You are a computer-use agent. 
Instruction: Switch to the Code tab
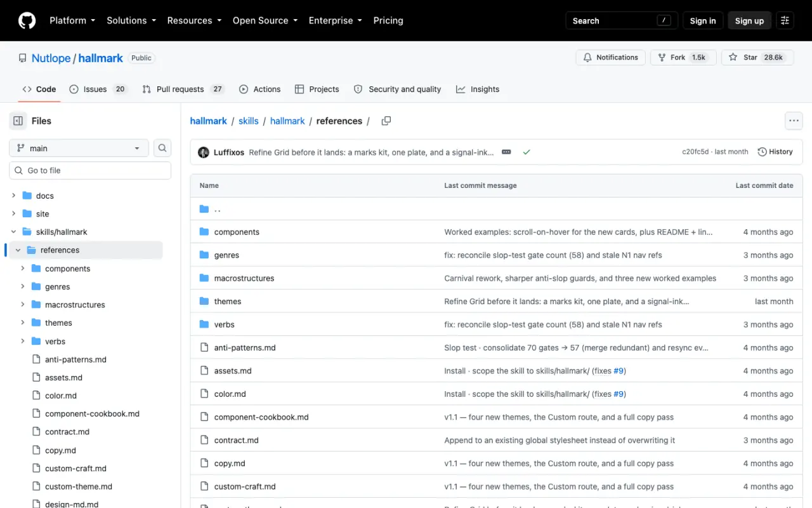click(x=39, y=89)
